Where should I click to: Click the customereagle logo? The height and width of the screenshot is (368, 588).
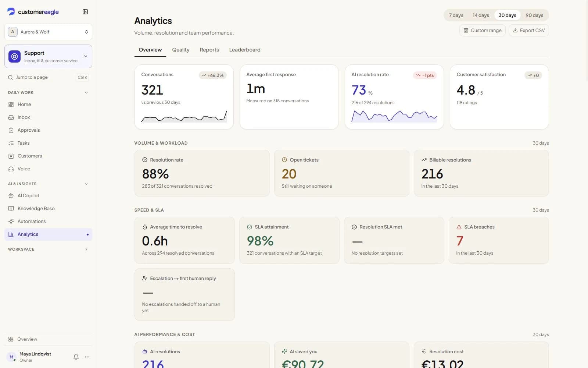[x=33, y=12]
